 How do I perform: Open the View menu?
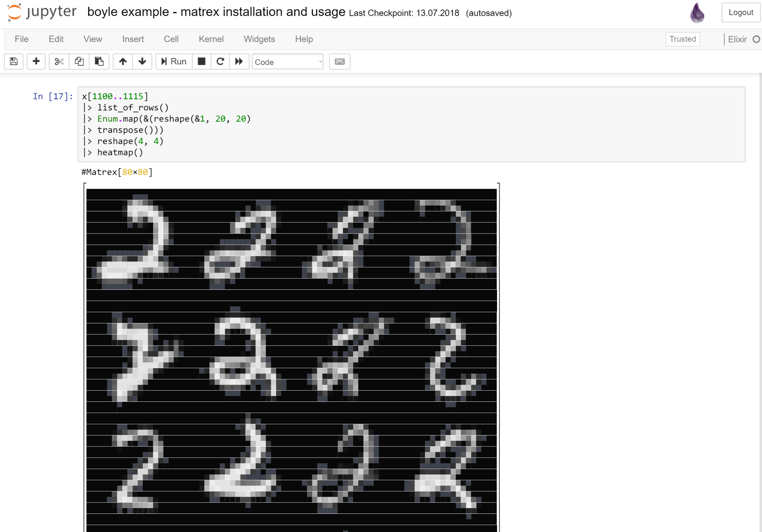coord(92,39)
